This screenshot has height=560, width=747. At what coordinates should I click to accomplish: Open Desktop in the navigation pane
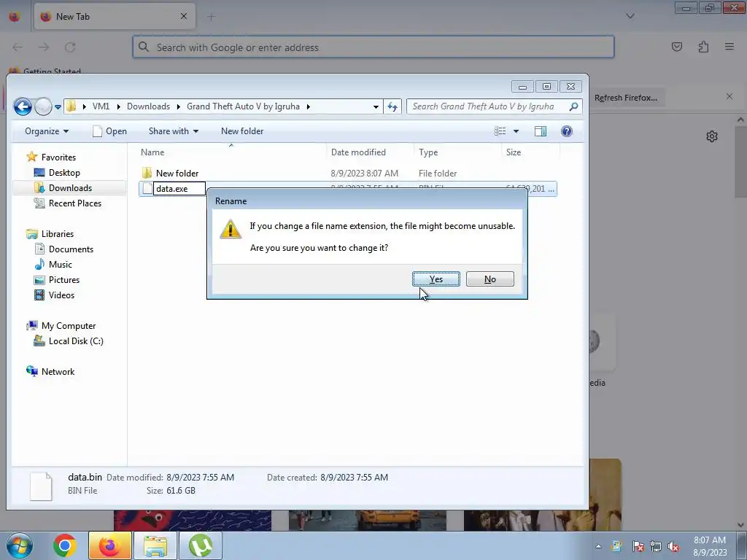[x=64, y=172]
